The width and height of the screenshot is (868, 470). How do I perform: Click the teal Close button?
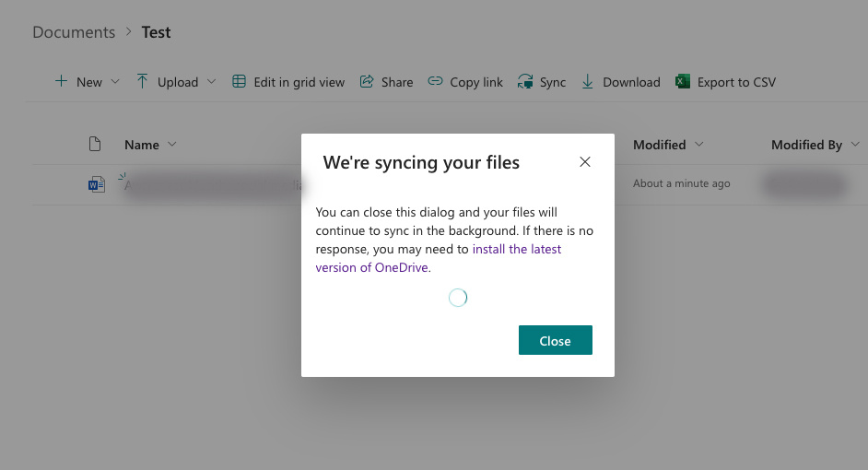tap(556, 340)
